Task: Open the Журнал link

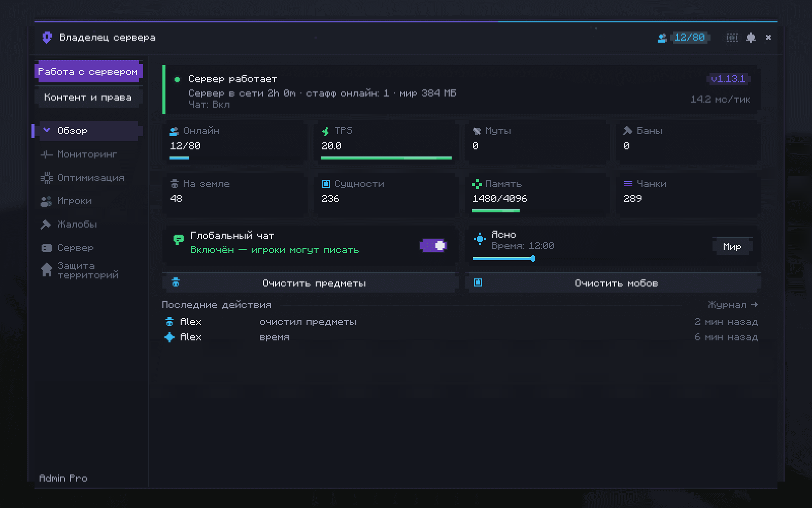Action: point(733,305)
